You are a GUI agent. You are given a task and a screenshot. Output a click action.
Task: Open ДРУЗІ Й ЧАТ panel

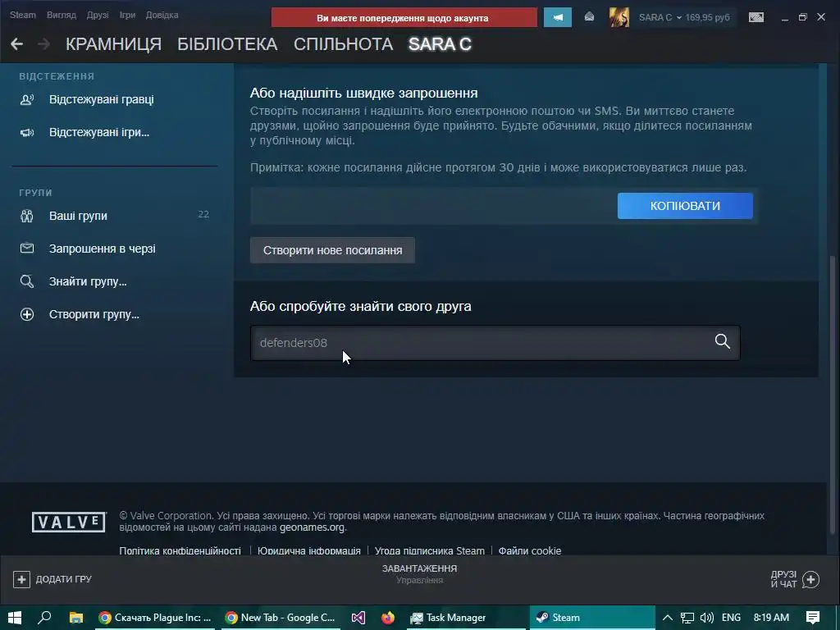click(795, 579)
